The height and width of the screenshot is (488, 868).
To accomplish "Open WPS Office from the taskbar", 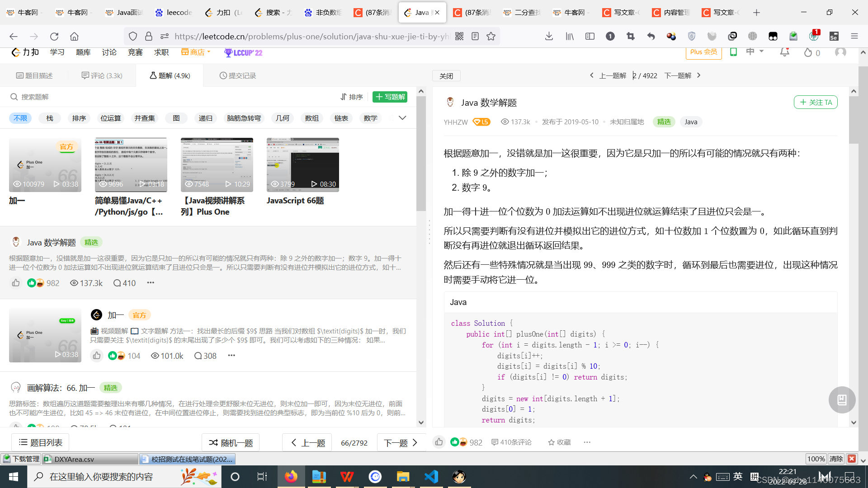I will [347, 477].
